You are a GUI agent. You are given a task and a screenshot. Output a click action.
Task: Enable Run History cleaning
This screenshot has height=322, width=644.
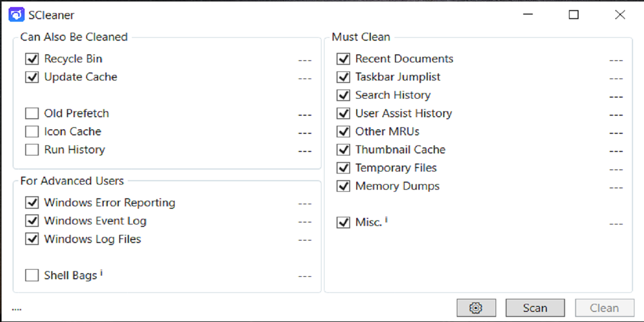(x=32, y=149)
